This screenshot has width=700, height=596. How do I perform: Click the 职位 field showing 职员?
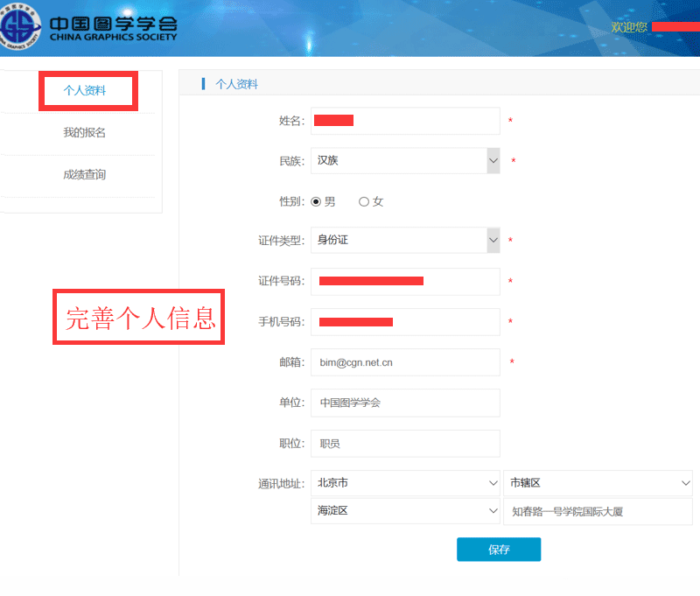tap(405, 444)
